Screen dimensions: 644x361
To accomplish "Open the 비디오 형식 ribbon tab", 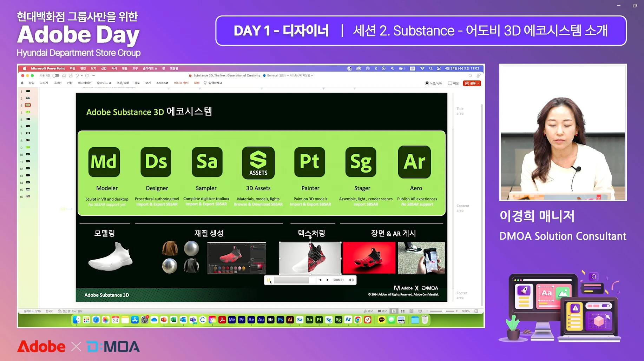I will (x=181, y=83).
